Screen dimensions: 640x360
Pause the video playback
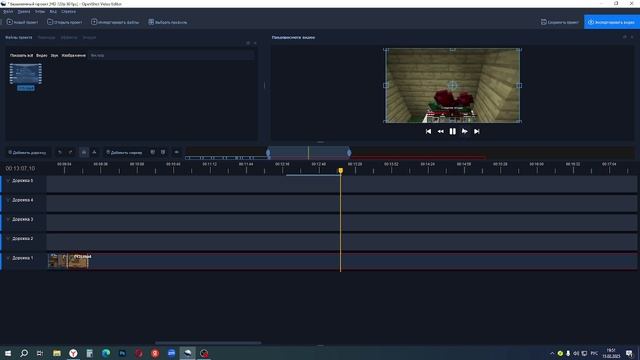click(x=452, y=131)
